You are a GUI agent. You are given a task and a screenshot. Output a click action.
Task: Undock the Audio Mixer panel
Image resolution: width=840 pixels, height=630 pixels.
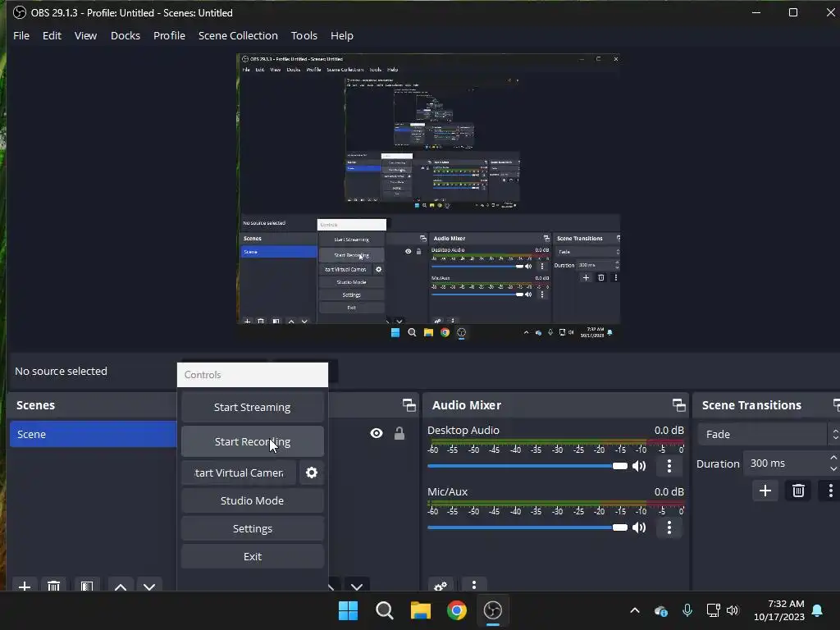pyautogui.click(x=678, y=405)
